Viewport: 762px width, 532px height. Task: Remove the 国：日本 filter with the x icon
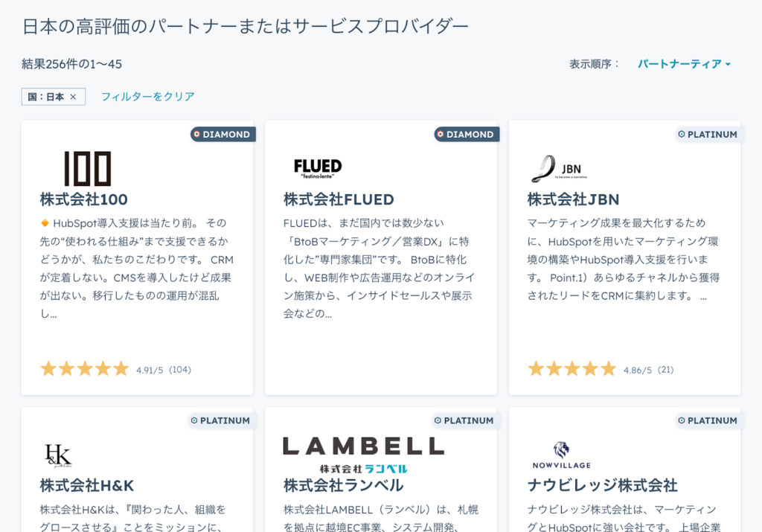click(73, 97)
